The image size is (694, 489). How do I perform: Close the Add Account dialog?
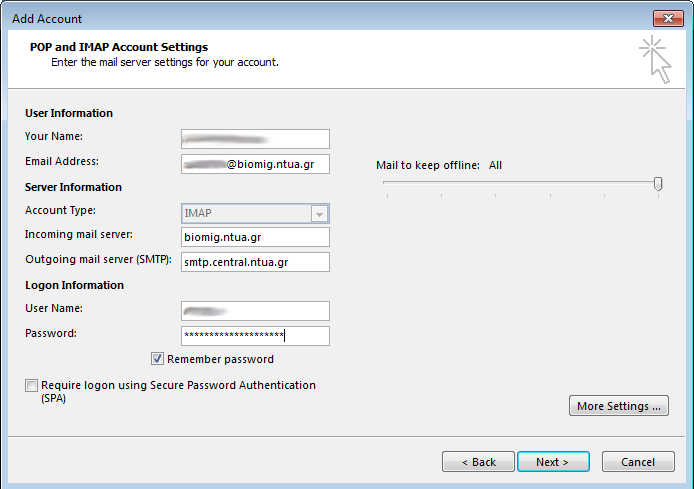point(668,18)
